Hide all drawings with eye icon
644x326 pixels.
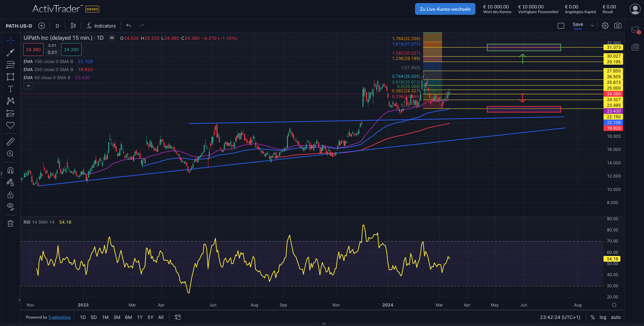coord(10,206)
